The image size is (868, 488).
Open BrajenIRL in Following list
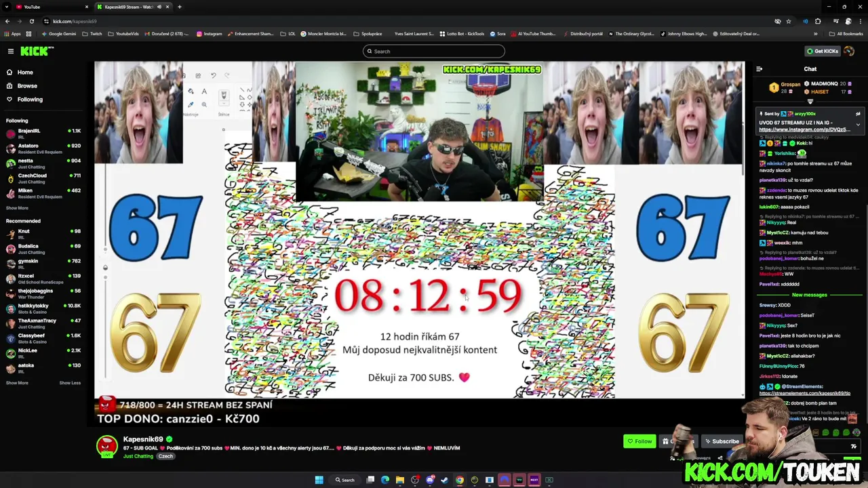coord(43,134)
